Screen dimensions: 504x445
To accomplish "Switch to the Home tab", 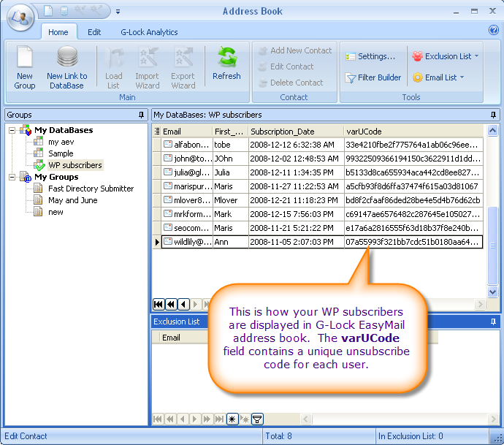I will [58, 32].
